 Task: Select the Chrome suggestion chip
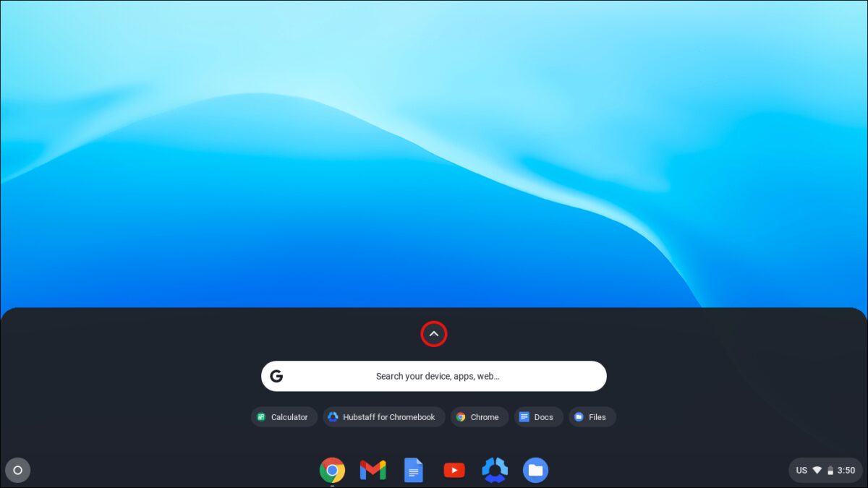480,417
